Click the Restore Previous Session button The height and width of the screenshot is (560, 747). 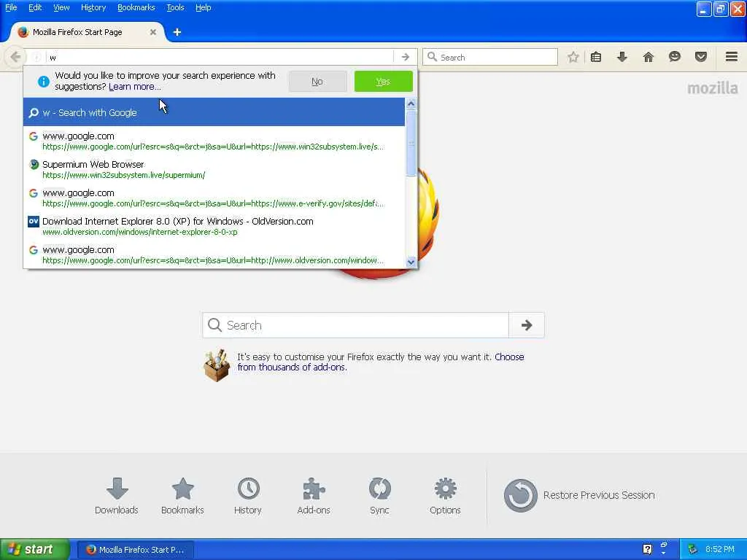579,495
